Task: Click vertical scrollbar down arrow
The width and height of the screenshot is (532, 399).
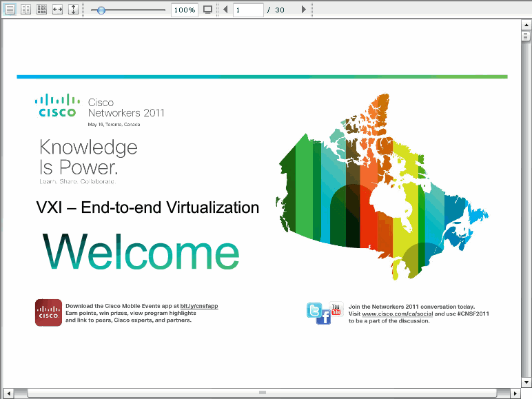Action: click(x=526, y=382)
